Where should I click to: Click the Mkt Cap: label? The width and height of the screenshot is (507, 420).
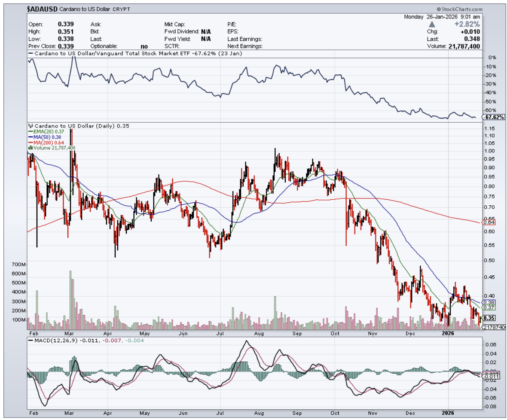[x=174, y=24]
